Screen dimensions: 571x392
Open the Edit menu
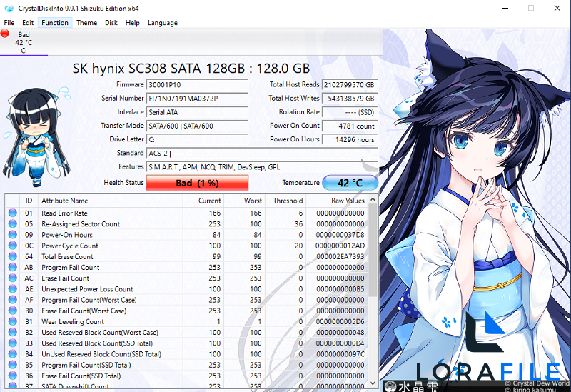click(x=28, y=23)
